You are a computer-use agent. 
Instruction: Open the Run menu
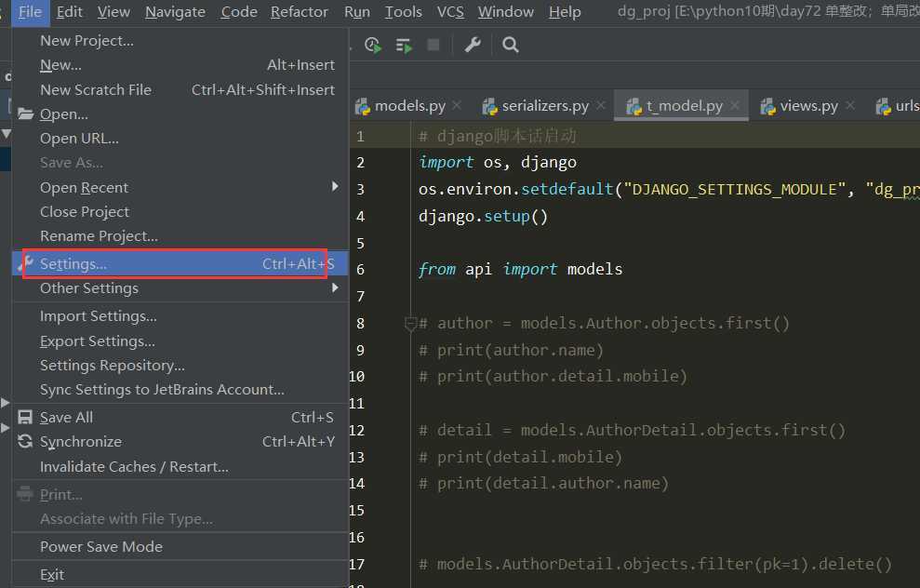click(356, 12)
